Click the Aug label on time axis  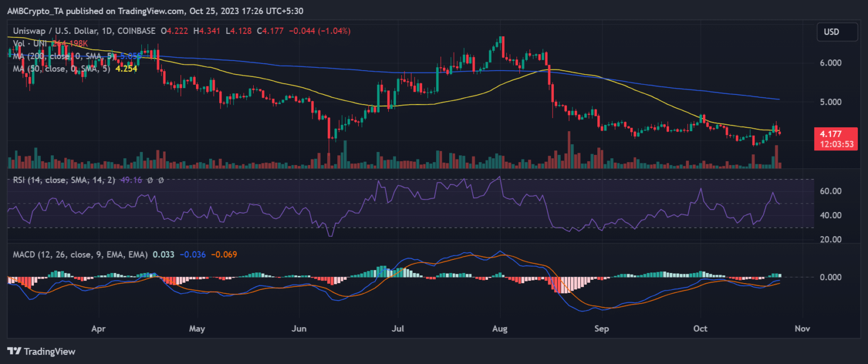500,328
